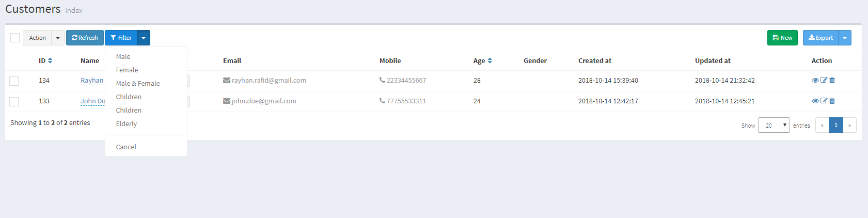Edit customer row 134 using pencil icon
The height and width of the screenshot is (218, 868).
click(824, 80)
